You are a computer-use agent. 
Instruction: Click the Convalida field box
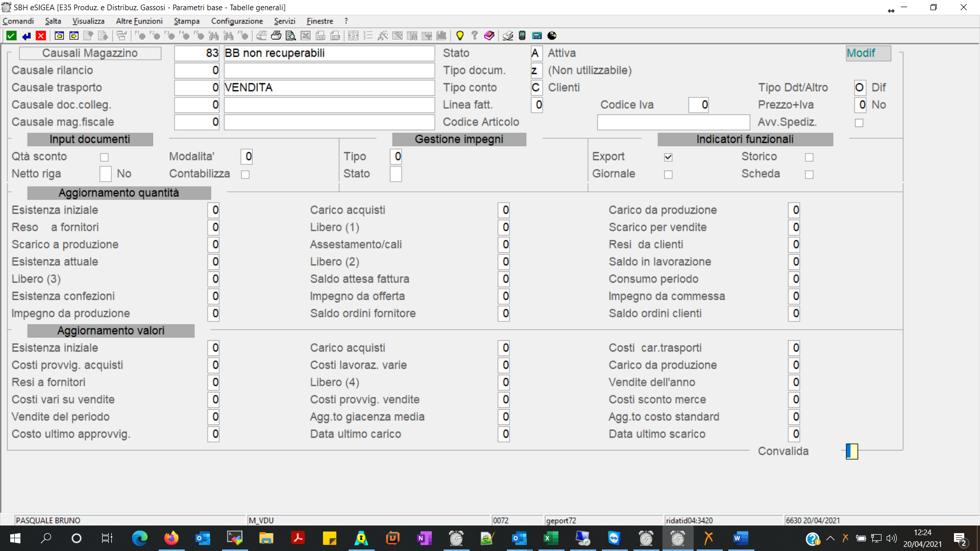(852, 451)
